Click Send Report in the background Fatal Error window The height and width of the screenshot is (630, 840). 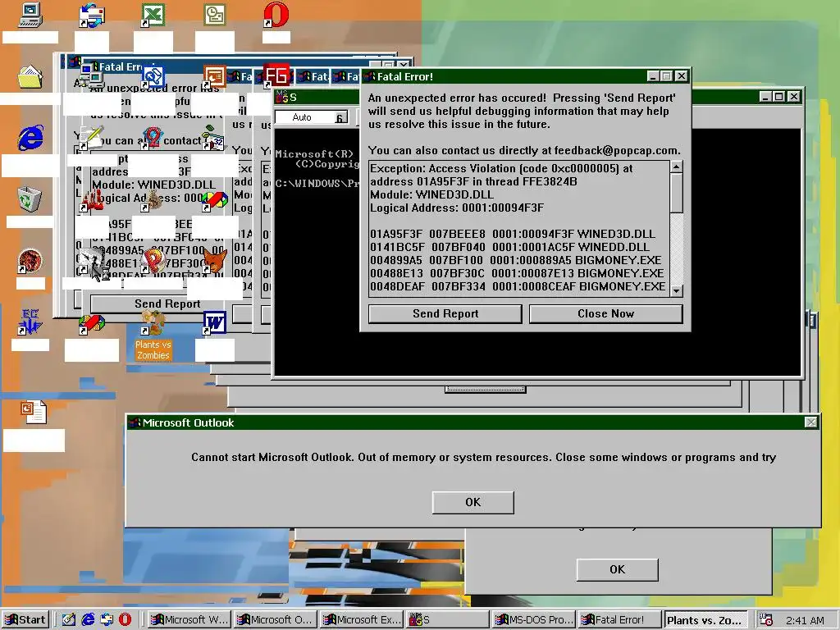pos(167,304)
